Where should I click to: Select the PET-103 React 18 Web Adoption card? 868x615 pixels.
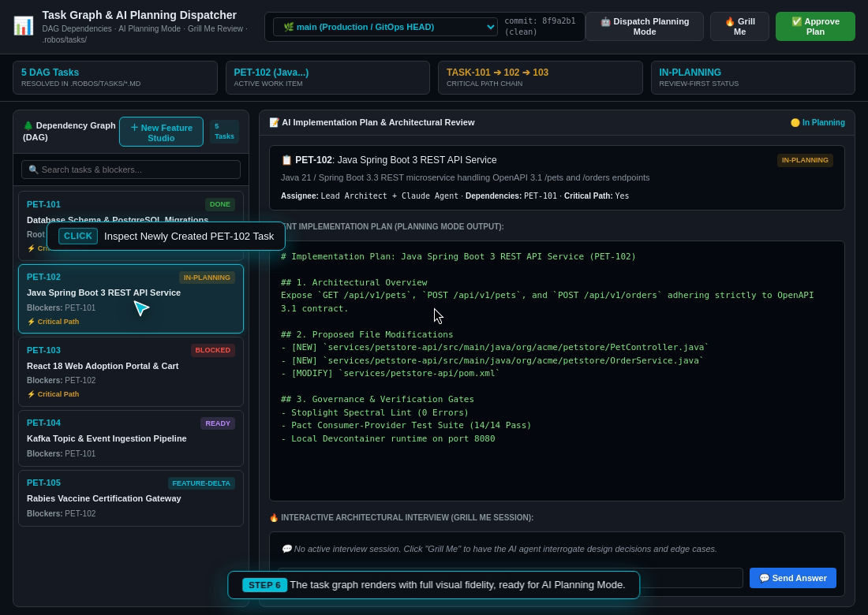click(x=131, y=371)
